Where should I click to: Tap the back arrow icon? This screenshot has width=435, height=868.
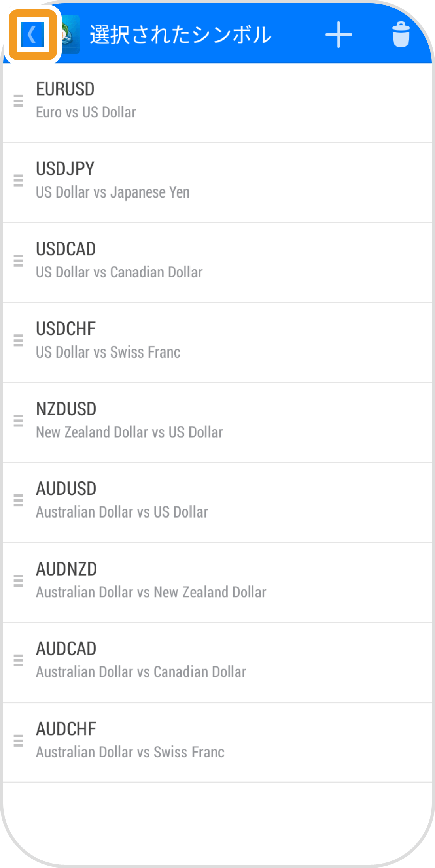[32, 35]
